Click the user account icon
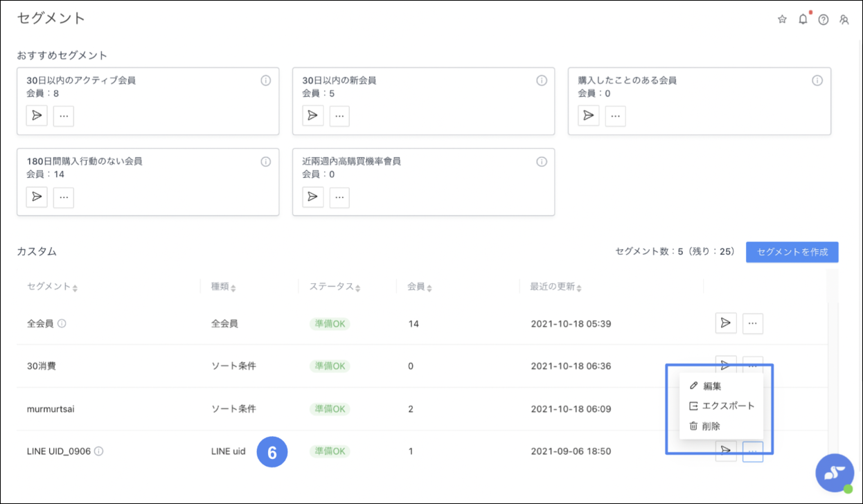The image size is (863, 504). (x=844, y=19)
